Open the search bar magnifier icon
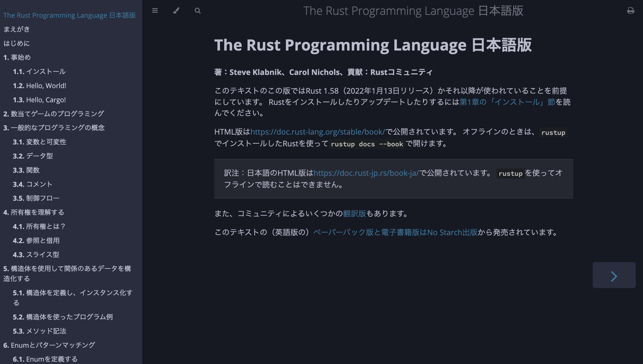The width and height of the screenshot is (643, 364). tap(198, 11)
